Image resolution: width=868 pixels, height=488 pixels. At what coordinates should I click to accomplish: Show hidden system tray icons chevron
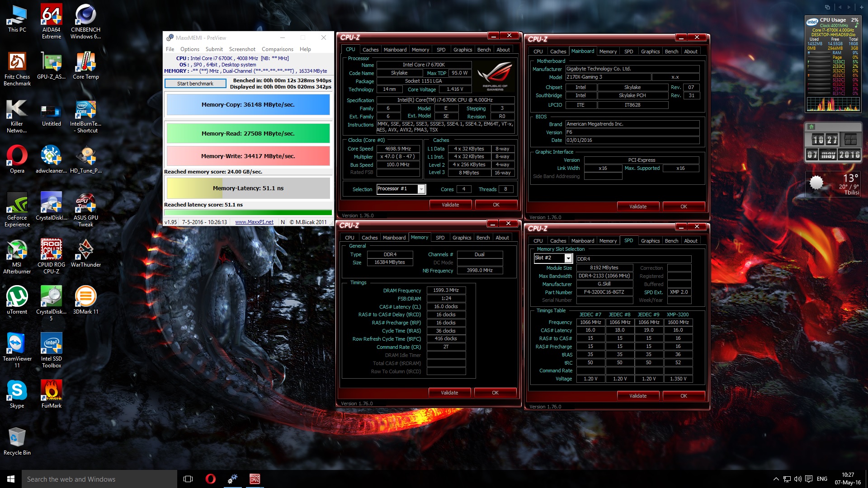[776, 479]
